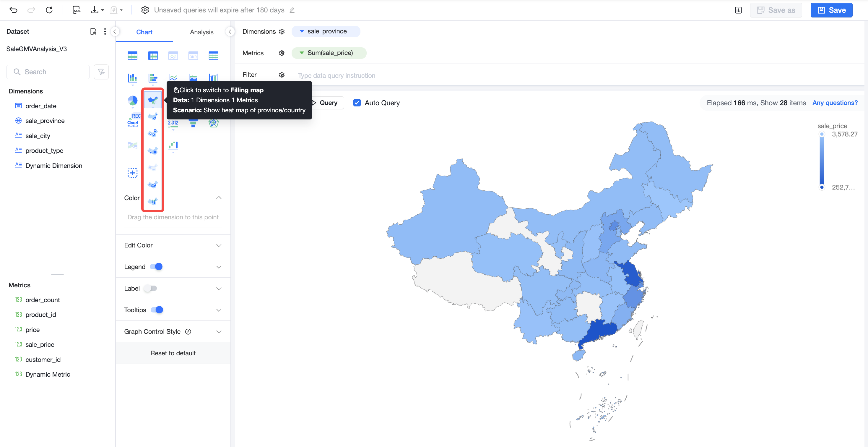Viewport: 868px width, 447px height.
Task: Select the Filling map chart icon
Action: (153, 100)
